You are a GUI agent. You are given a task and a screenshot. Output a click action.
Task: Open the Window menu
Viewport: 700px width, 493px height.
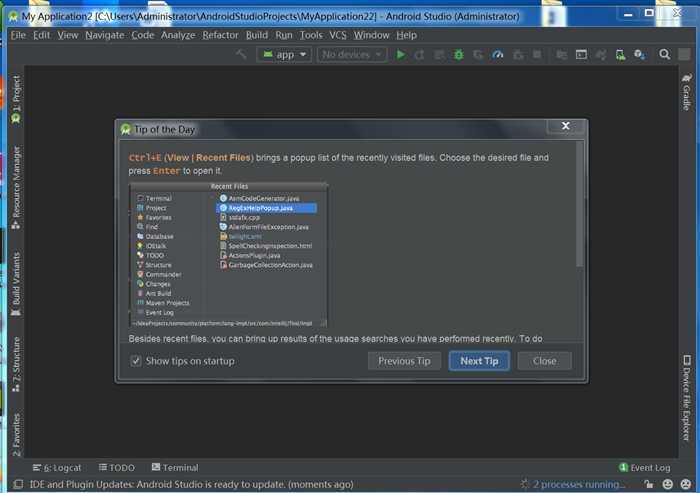pos(371,35)
